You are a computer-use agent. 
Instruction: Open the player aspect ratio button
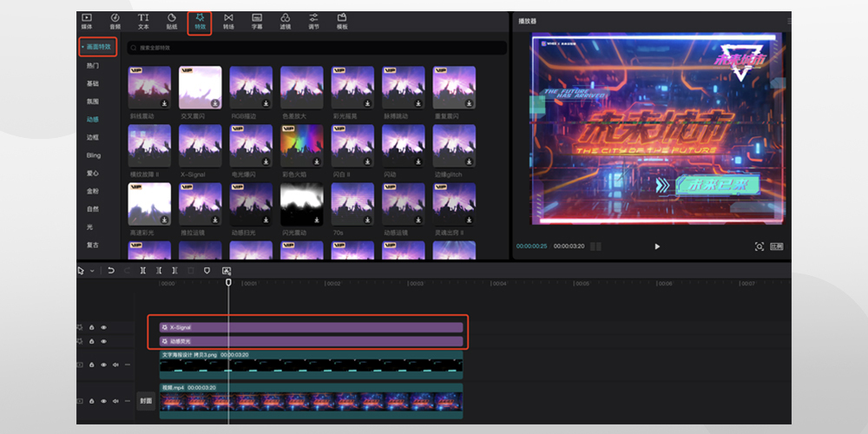(777, 247)
